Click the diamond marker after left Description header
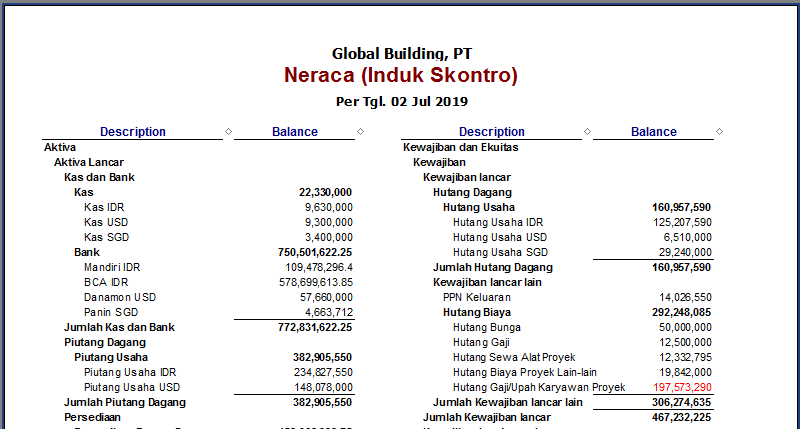The width and height of the screenshot is (800, 429). tap(229, 132)
